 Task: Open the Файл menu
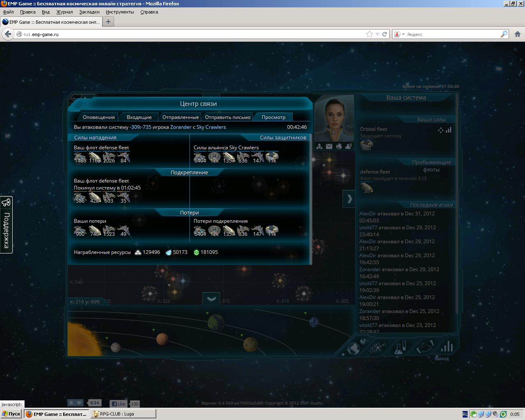click(x=8, y=12)
